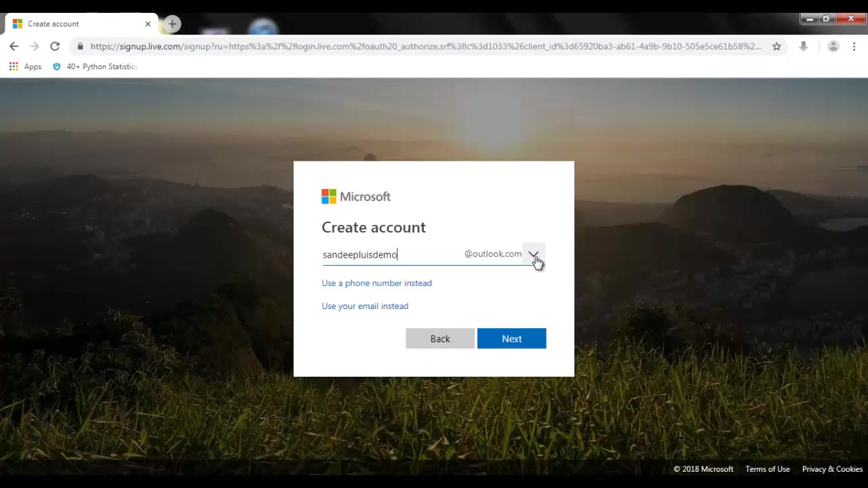This screenshot has height=488, width=868.
Task: Click Use a phone number instead
Action: click(x=376, y=283)
